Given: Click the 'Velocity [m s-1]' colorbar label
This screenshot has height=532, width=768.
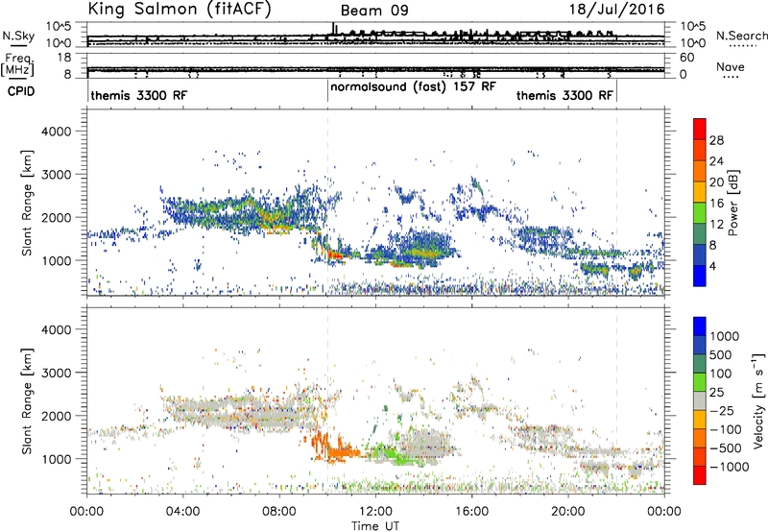Looking at the screenshot, I should [758, 400].
